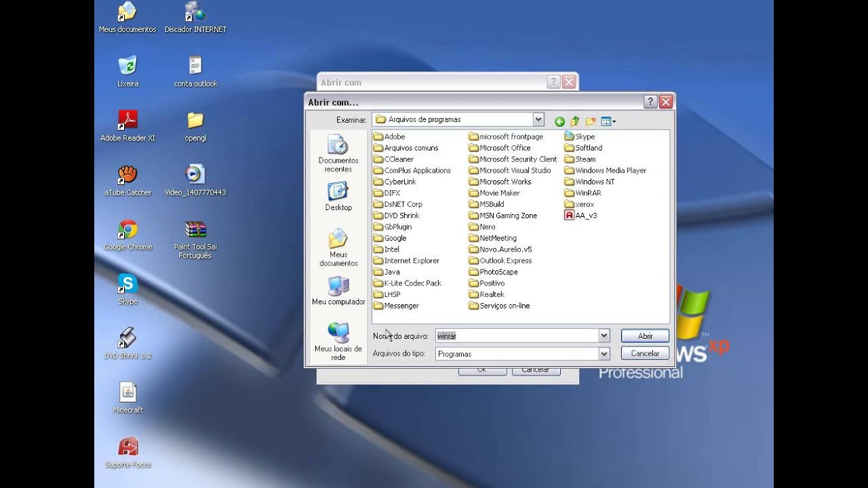Select the xerox folder

[x=580, y=204]
